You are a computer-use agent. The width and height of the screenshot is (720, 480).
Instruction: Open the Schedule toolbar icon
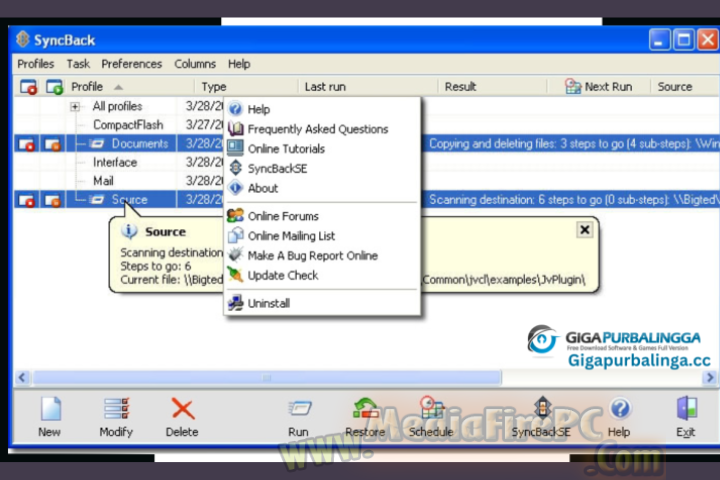(x=431, y=408)
